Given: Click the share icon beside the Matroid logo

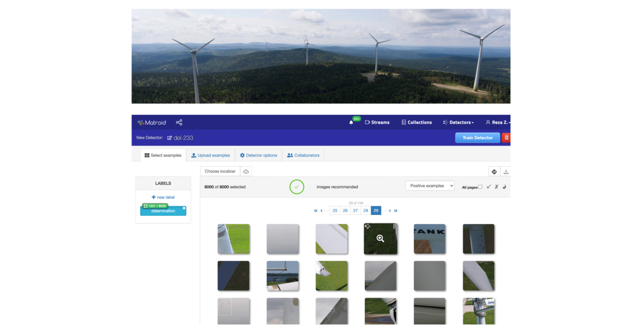Looking at the screenshot, I should (179, 122).
